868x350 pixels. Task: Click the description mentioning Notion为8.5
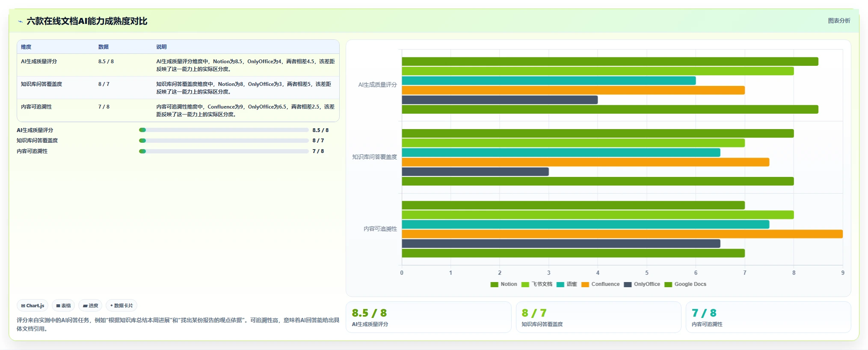click(246, 65)
